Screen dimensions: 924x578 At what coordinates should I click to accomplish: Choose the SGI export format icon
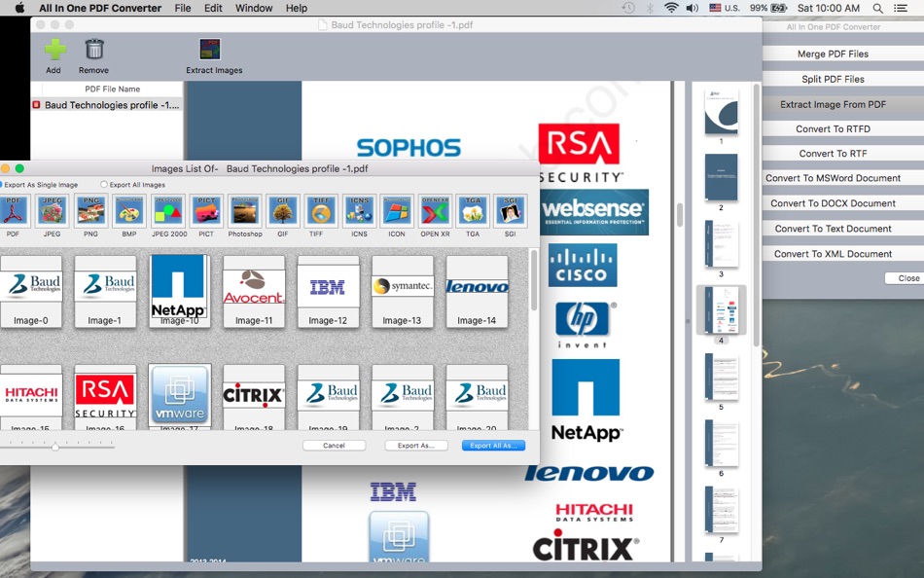click(511, 211)
